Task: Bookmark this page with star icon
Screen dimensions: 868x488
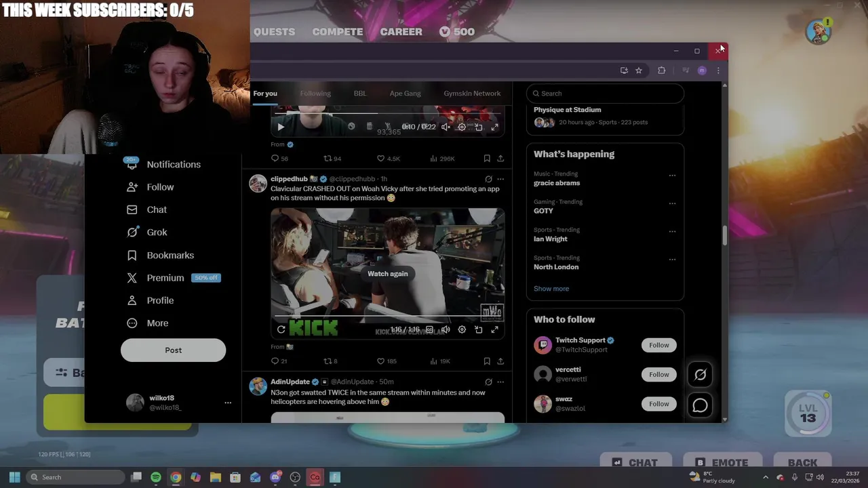Action: click(639, 70)
